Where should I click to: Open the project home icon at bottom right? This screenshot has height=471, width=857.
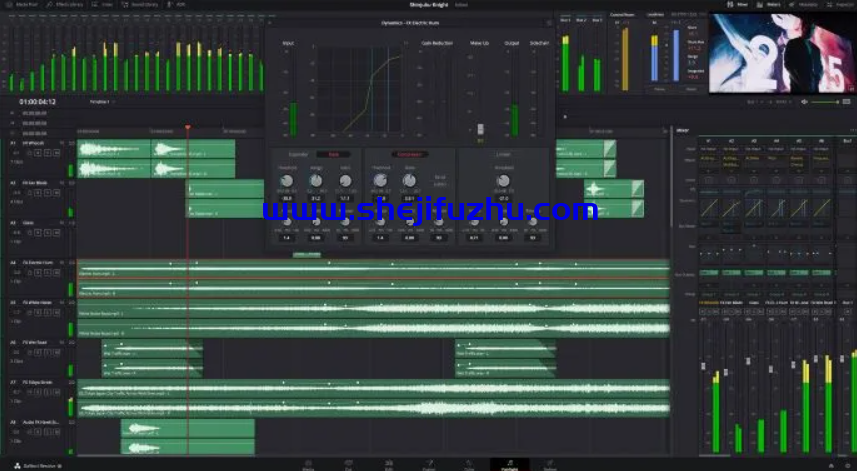coord(832,466)
